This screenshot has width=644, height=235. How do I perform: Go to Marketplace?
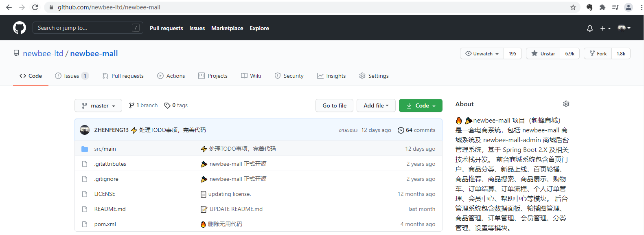pos(227,28)
